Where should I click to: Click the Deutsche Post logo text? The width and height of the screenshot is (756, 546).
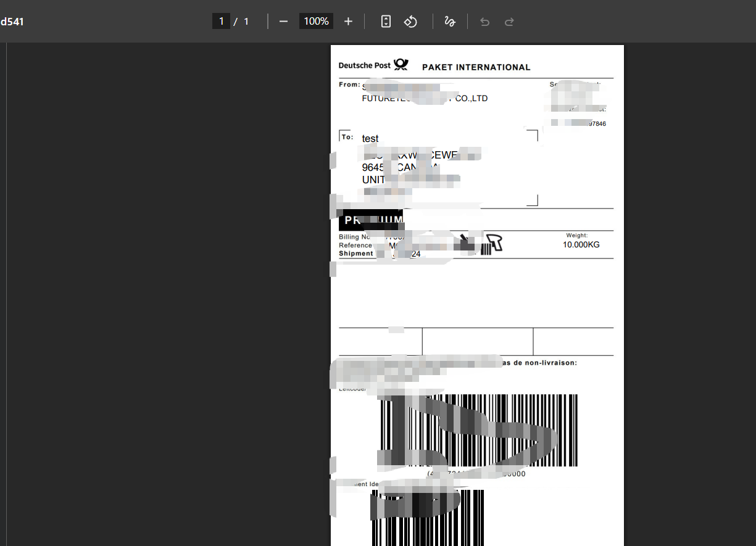365,65
